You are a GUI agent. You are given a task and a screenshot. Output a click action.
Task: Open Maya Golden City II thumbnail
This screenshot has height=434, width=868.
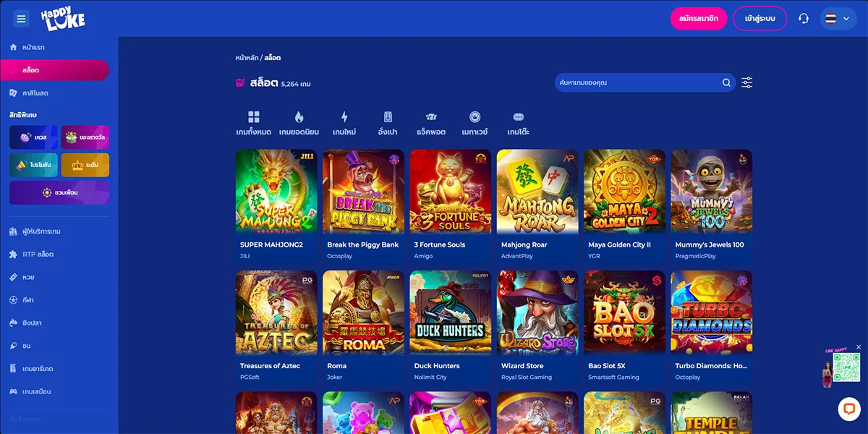(624, 192)
